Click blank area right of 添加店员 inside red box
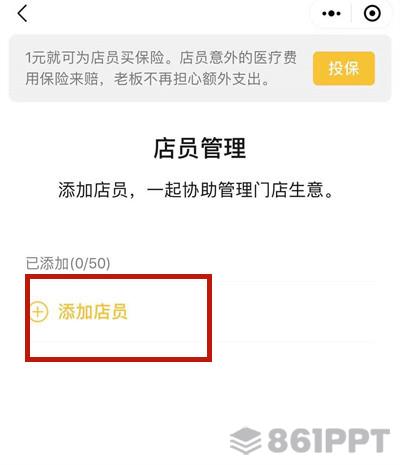This screenshot has width=400, height=465. pos(167,312)
